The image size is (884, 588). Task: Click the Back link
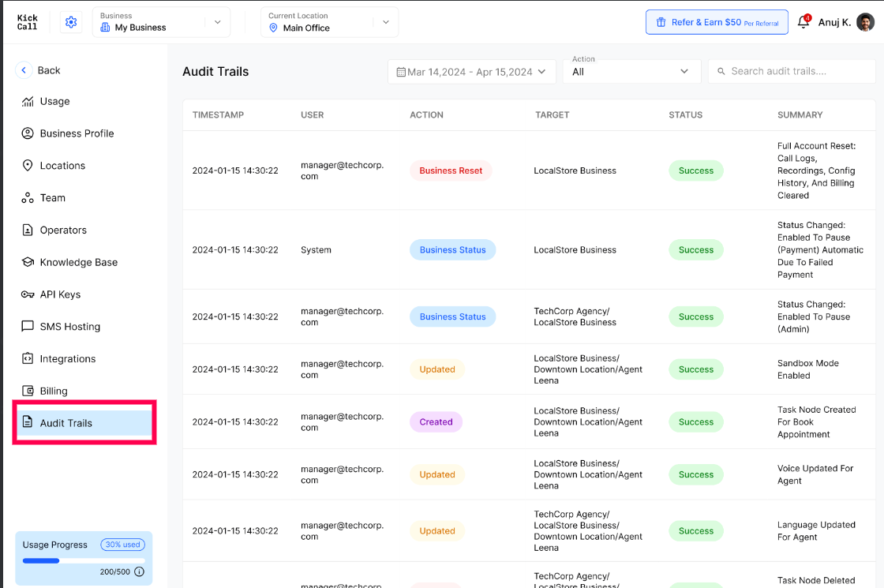48,70
